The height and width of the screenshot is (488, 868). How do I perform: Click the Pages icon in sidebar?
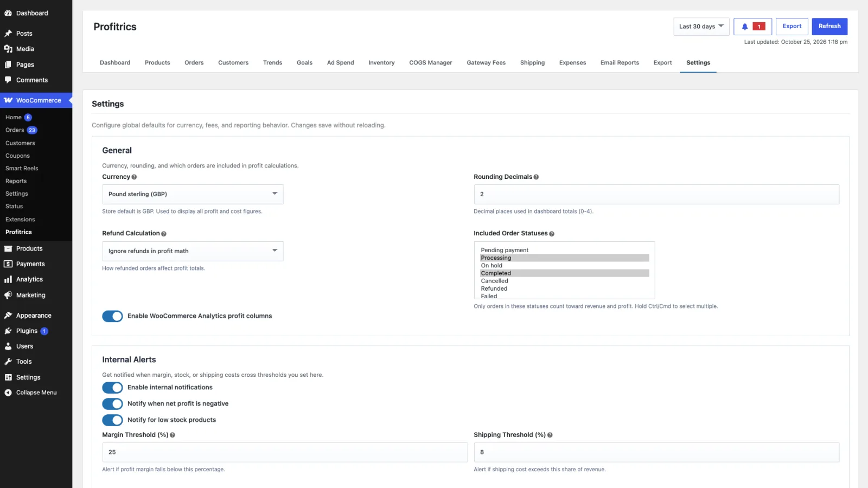[8, 65]
